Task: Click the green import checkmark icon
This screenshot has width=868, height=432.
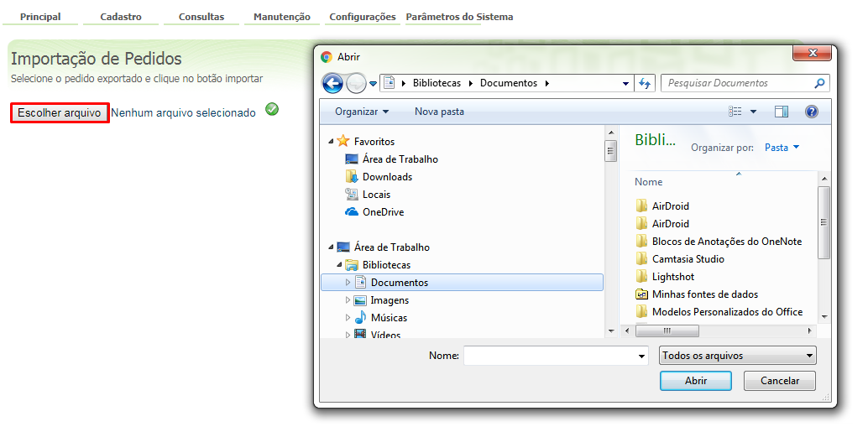Action: pyautogui.click(x=272, y=109)
